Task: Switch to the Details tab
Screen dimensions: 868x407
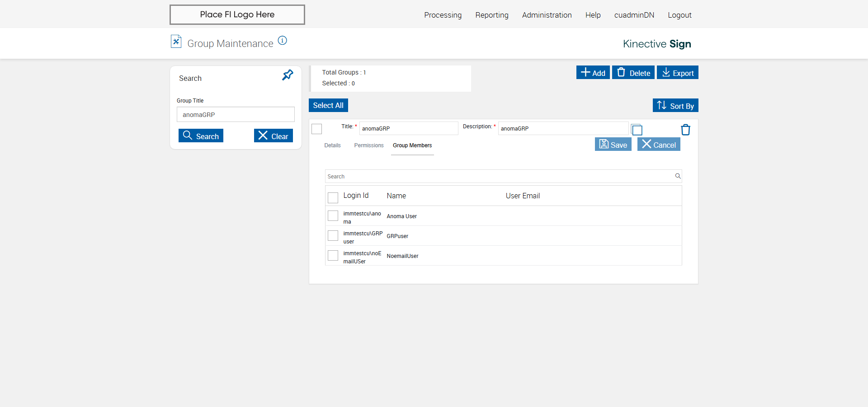Action: pyautogui.click(x=332, y=145)
